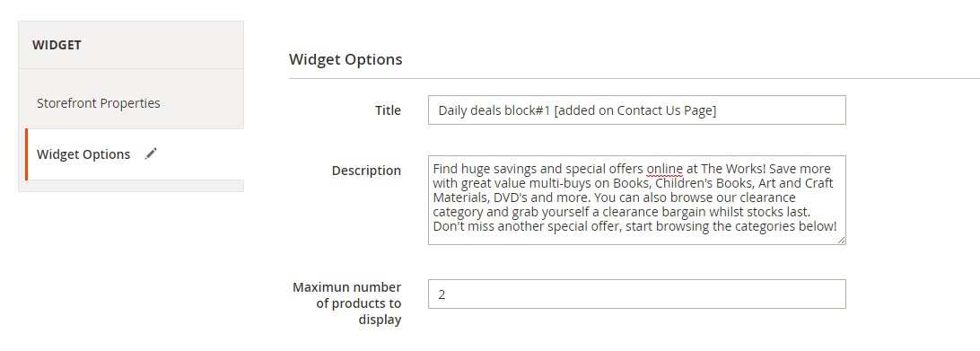The width and height of the screenshot is (980, 351).
Task: Click inside the Description text area
Action: click(x=637, y=200)
